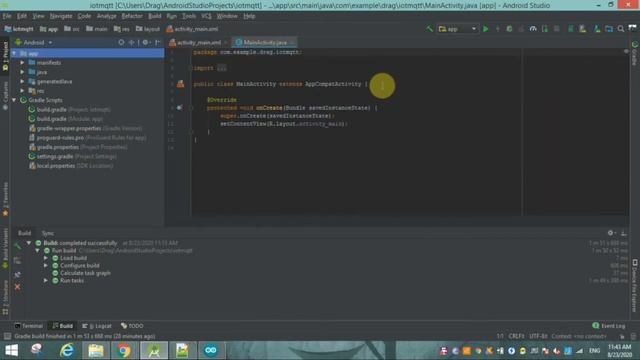Viewport: 640px width, 360px height.
Task: Hide the Project panel with hide icon
Action: coord(158,42)
